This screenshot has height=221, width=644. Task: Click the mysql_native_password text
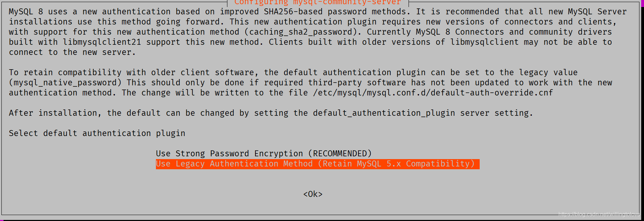(x=63, y=82)
